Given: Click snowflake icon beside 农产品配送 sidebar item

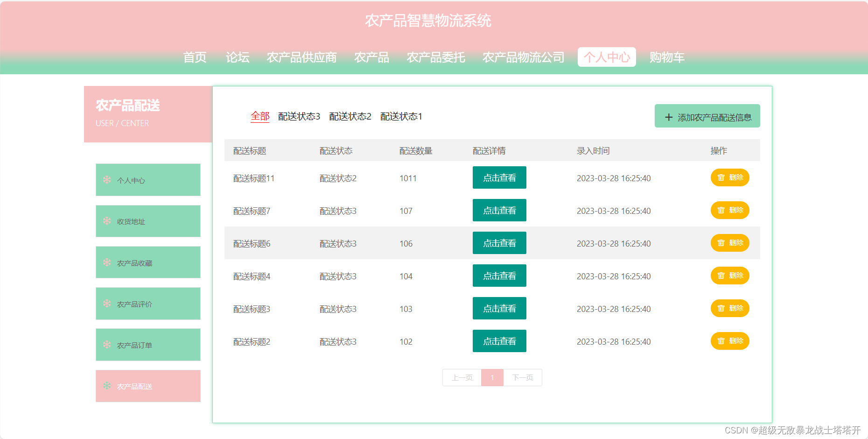Looking at the screenshot, I should (107, 386).
